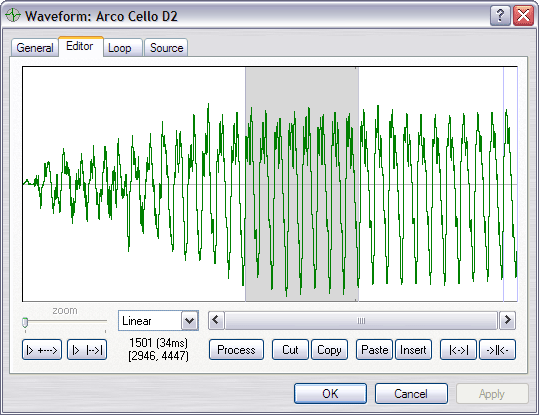Click scrollbar left arrow
Viewport: 539px width, 415px height.
click(x=216, y=320)
